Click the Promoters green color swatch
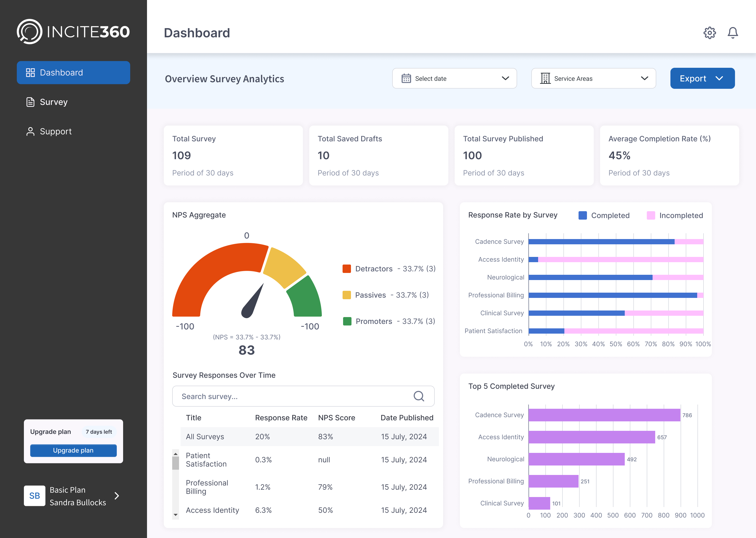 click(347, 321)
